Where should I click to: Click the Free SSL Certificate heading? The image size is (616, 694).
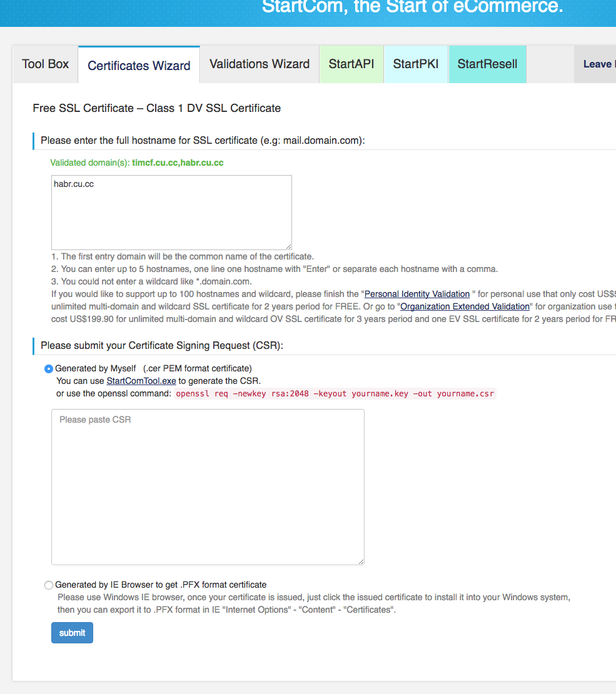click(x=157, y=108)
